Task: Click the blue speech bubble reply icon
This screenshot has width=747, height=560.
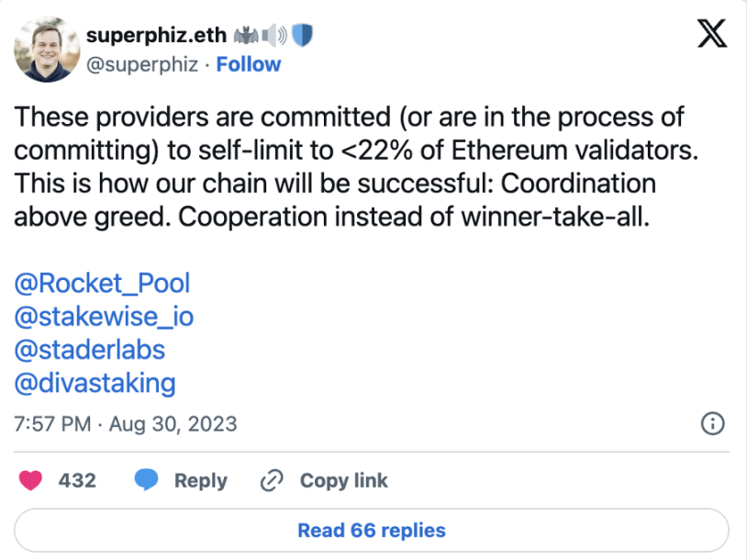Action: (x=147, y=480)
